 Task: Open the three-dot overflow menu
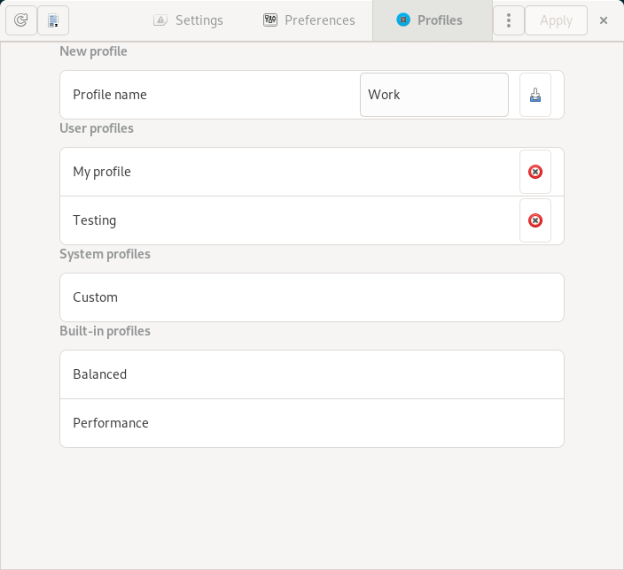coord(509,20)
